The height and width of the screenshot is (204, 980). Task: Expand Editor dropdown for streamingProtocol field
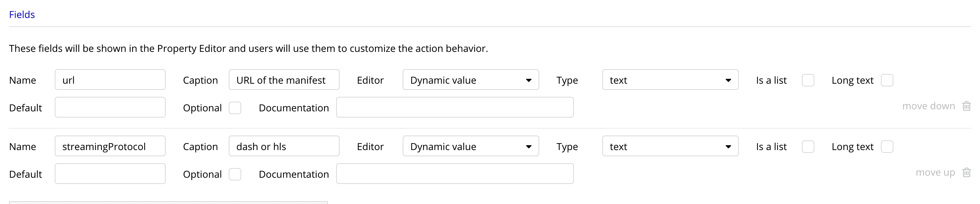[x=470, y=146]
